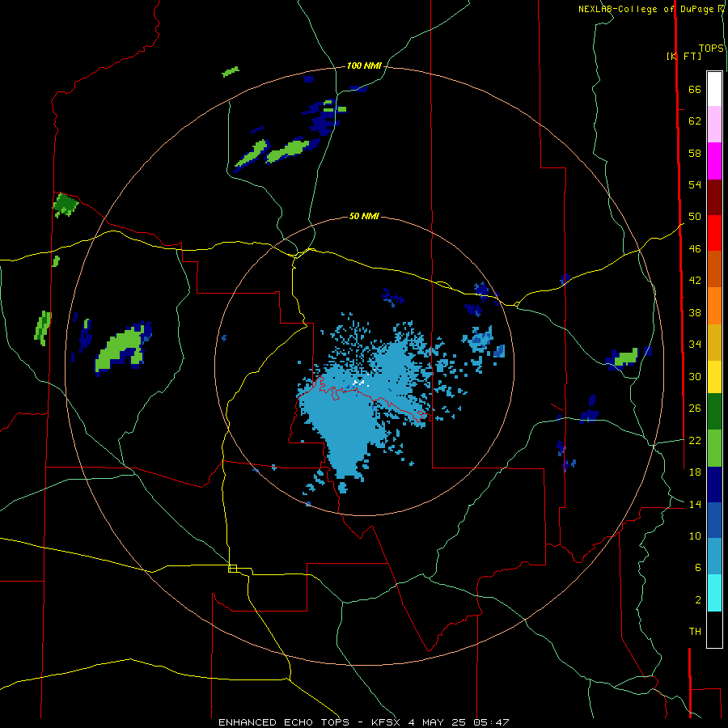
Task: Click the 58 legend value
Action: 695,153
